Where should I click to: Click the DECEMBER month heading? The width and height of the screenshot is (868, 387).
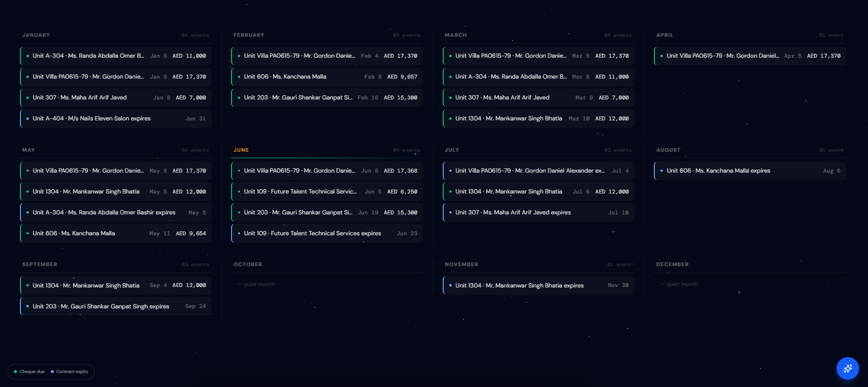point(672,265)
